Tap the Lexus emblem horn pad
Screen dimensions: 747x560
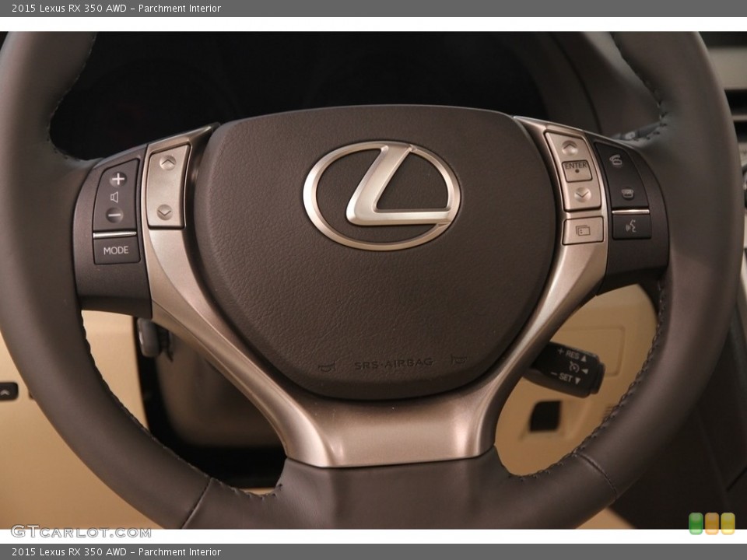(382, 195)
